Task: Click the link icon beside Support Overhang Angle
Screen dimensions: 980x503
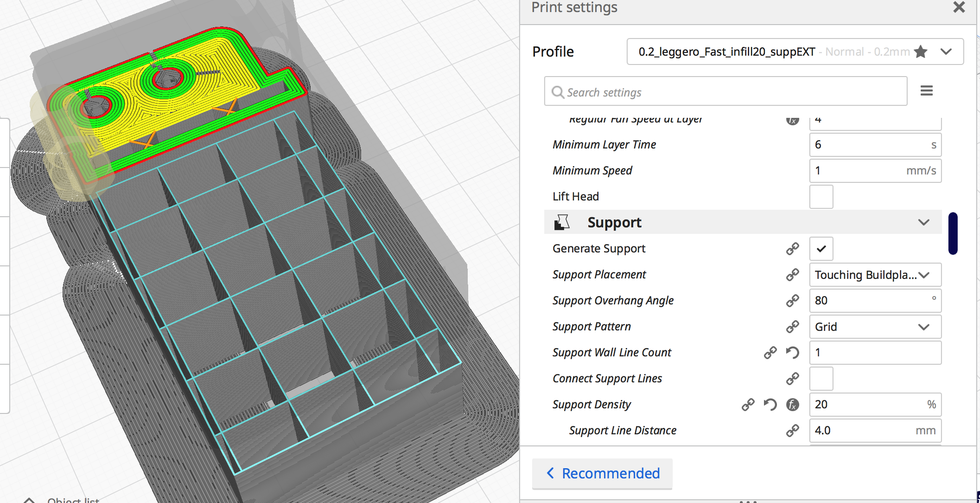Action: click(792, 301)
